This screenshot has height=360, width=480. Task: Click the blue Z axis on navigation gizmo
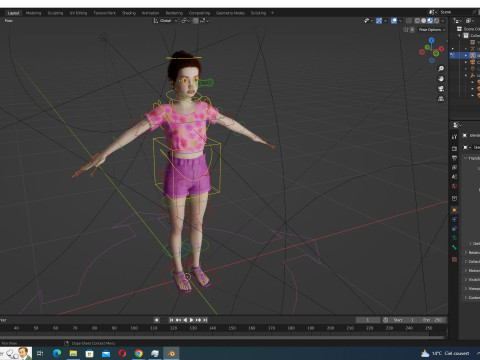[432, 40]
